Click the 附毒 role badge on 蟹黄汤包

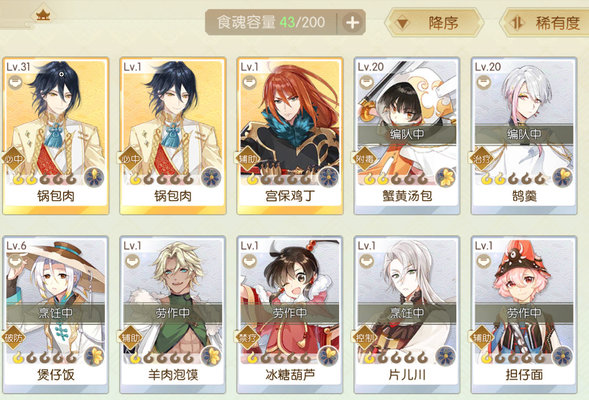(364, 159)
